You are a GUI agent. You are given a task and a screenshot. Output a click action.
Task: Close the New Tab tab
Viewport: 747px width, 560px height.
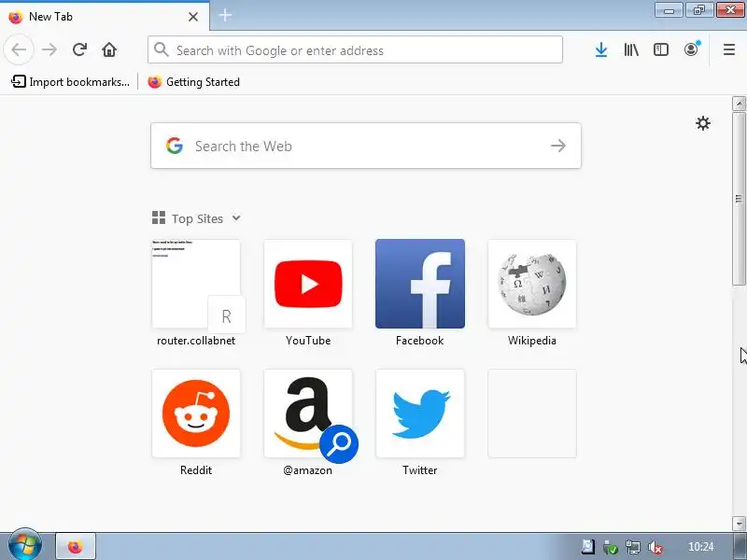pos(193,17)
